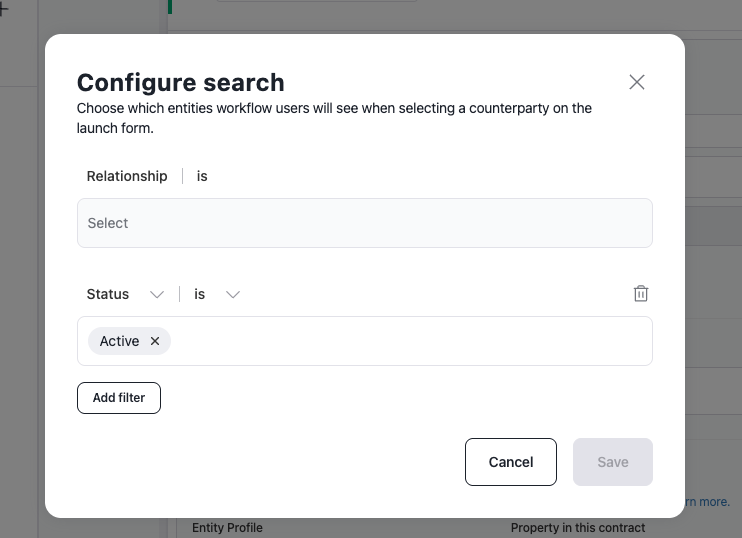Click the Relationship filter label
The height and width of the screenshot is (538, 742).
[127, 176]
